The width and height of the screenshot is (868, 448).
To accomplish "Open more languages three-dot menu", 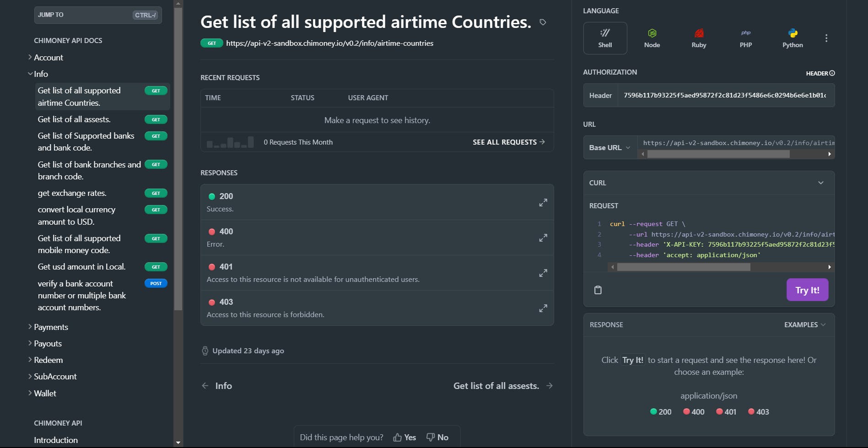I will [x=826, y=38].
